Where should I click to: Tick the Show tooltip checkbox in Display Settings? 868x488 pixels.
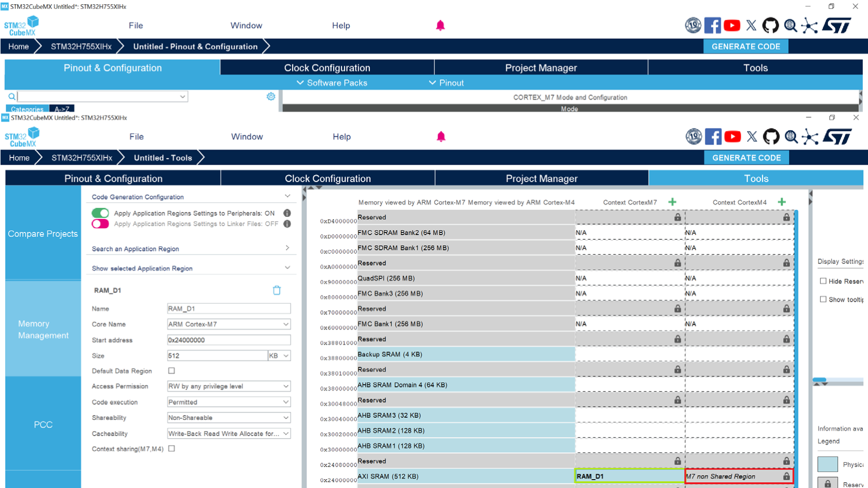823,300
